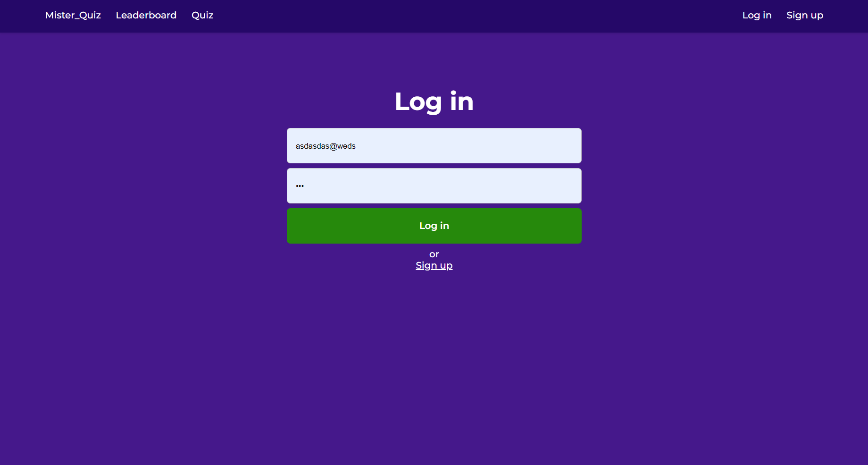Select the email address text to edit it

326,146
